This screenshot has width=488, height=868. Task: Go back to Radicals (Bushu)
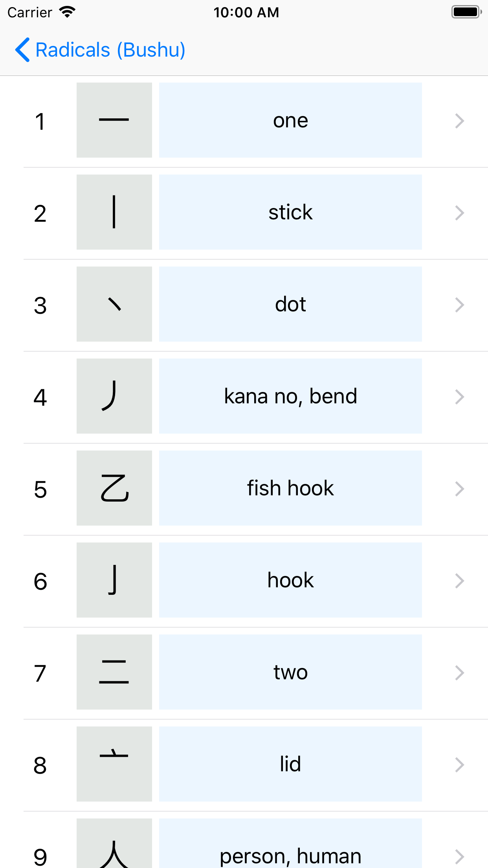pyautogui.click(x=100, y=50)
